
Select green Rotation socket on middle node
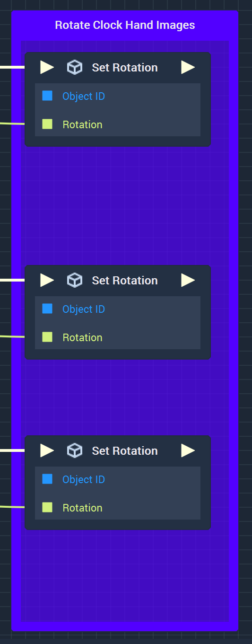(x=47, y=337)
